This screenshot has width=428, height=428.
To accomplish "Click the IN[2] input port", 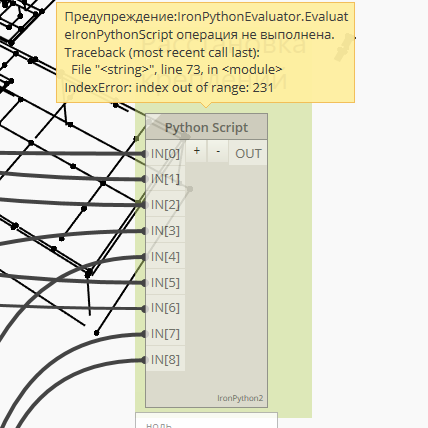I will 165,205.
